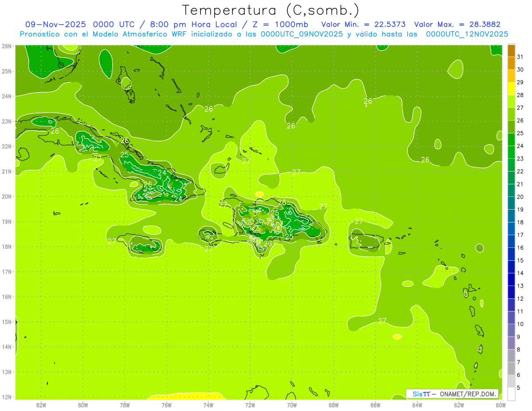The image size is (532, 411).
Task: Click '8:00 pm Hora Local' text
Action: click(195, 24)
